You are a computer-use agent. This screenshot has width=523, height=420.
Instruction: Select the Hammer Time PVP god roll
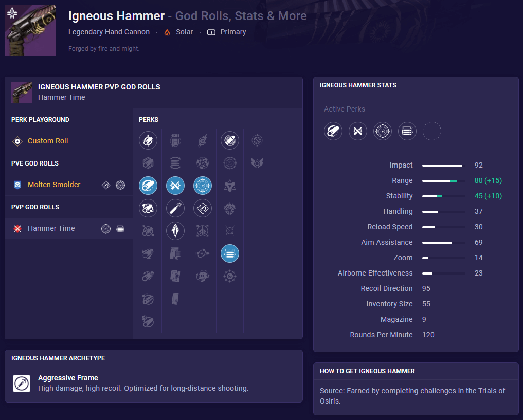click(51, 229)
